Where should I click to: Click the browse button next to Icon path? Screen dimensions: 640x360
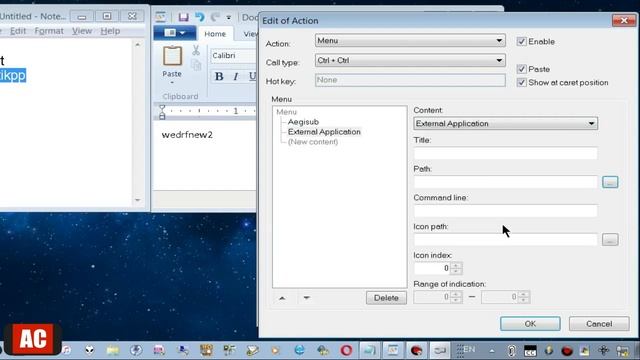click(610, 240)
